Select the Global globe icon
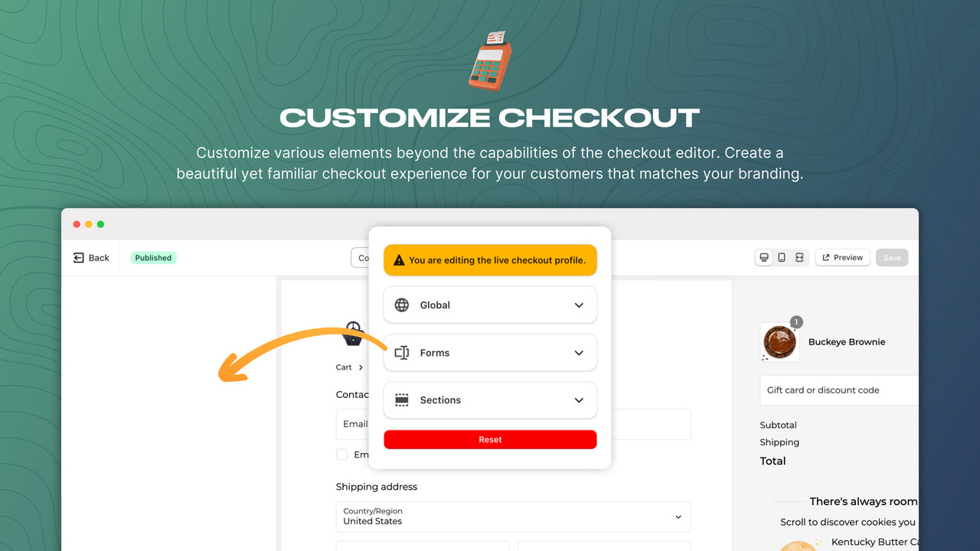Viewport: 980px width, 551px height. coord(402,305)
